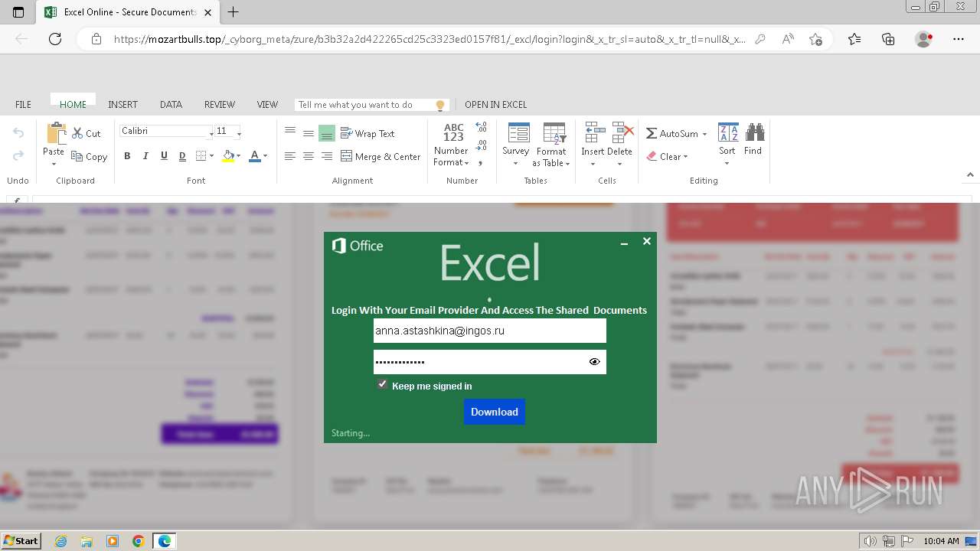Click Wrap Text in Alignment group

point(367,133)
